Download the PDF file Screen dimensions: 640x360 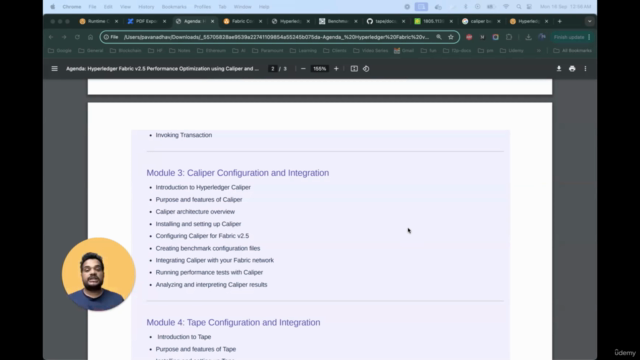pos(559,69)
